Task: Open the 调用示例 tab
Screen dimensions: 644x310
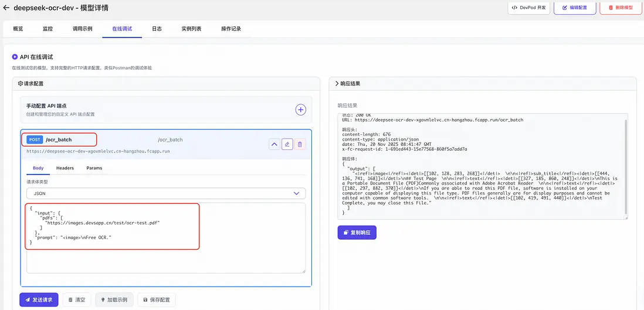Action: point(82,29)
